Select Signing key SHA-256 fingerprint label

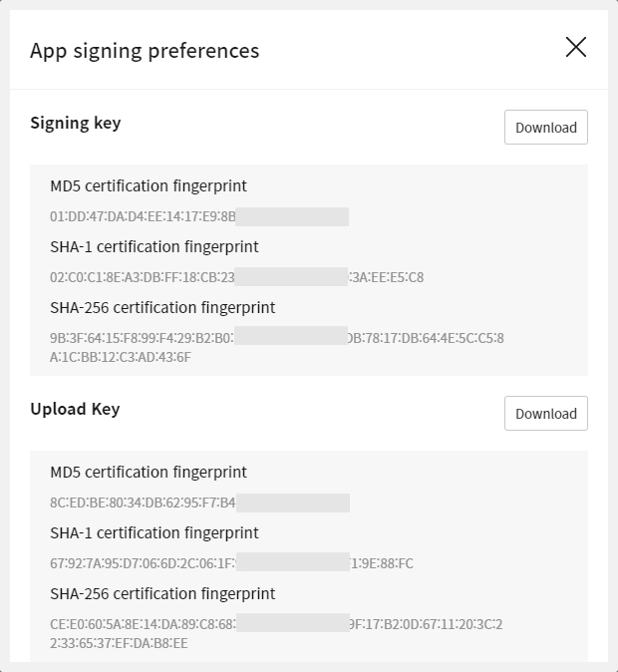pos(162,307)
